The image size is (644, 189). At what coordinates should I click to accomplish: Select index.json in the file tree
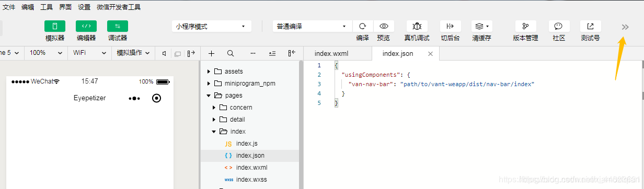250,156
